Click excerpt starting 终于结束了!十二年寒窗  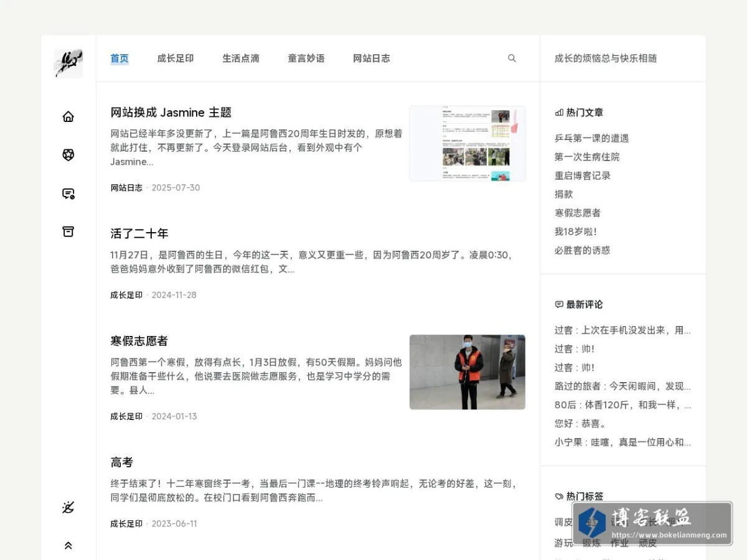coord(314,490)
